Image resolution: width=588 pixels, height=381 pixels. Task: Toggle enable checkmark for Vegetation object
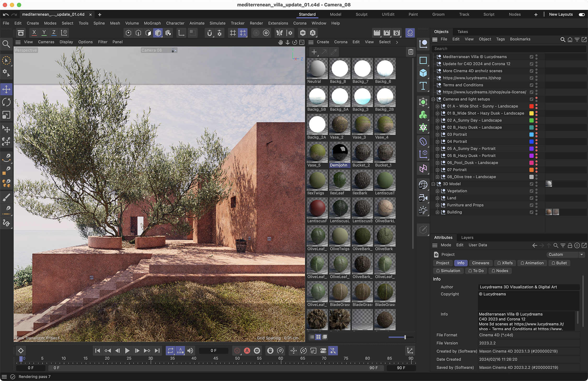pyautogui.click(x=531, y=191)
